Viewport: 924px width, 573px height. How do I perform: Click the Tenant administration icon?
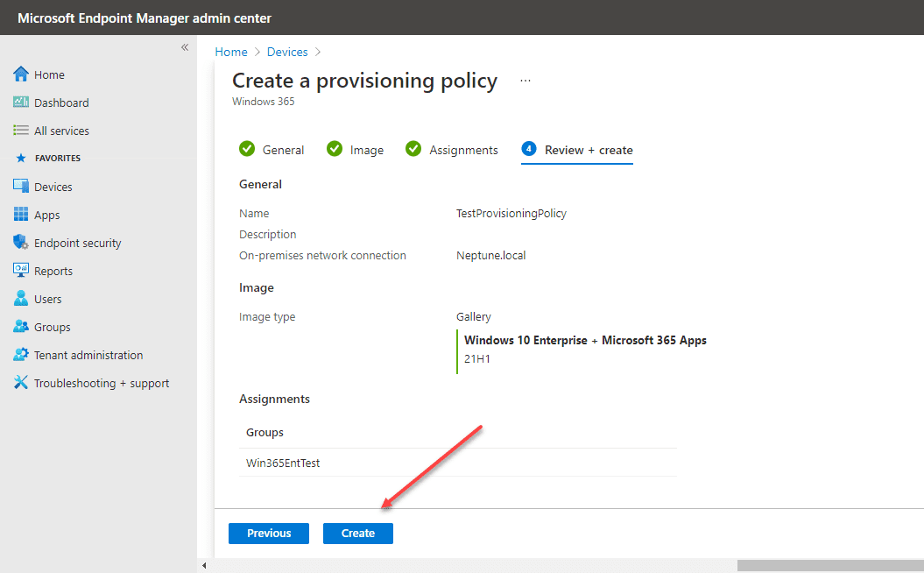tap(21, 355)
